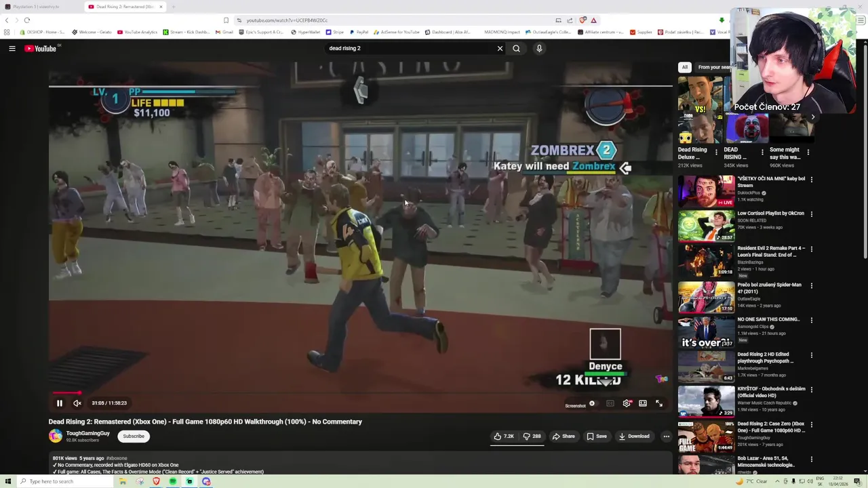
Task: Open 'AdSense for YouTube' bookmark
Action: click(396, 32)
